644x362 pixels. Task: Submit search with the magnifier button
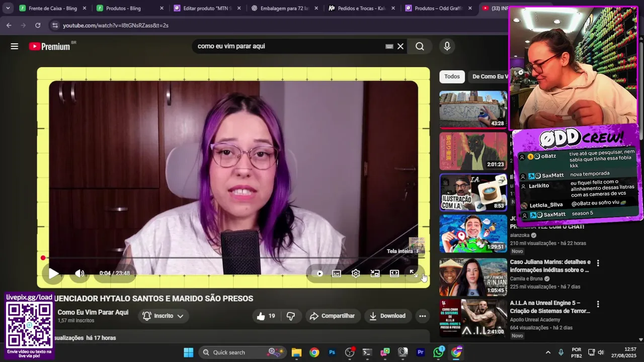click(x=420, y=46)
